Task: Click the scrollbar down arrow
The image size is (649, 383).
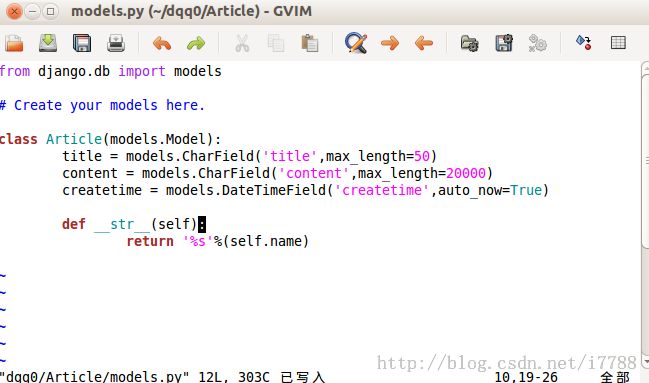Action: tap(645, 362)
